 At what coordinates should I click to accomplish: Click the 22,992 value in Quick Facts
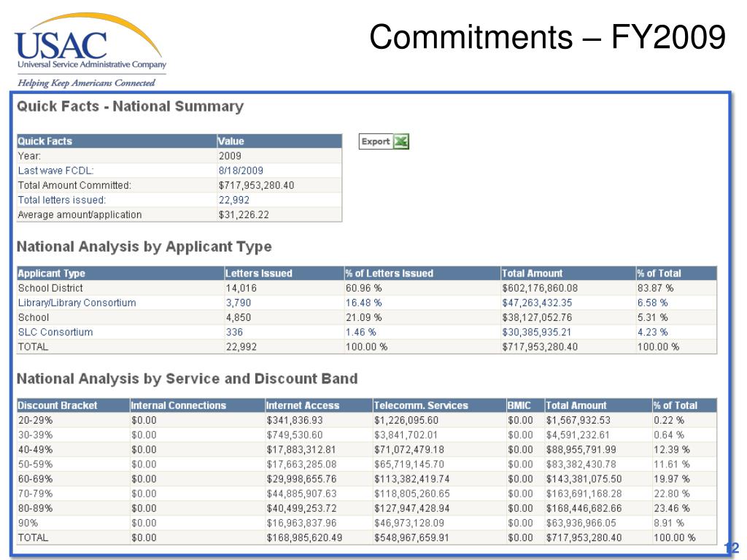pos(234,200)
